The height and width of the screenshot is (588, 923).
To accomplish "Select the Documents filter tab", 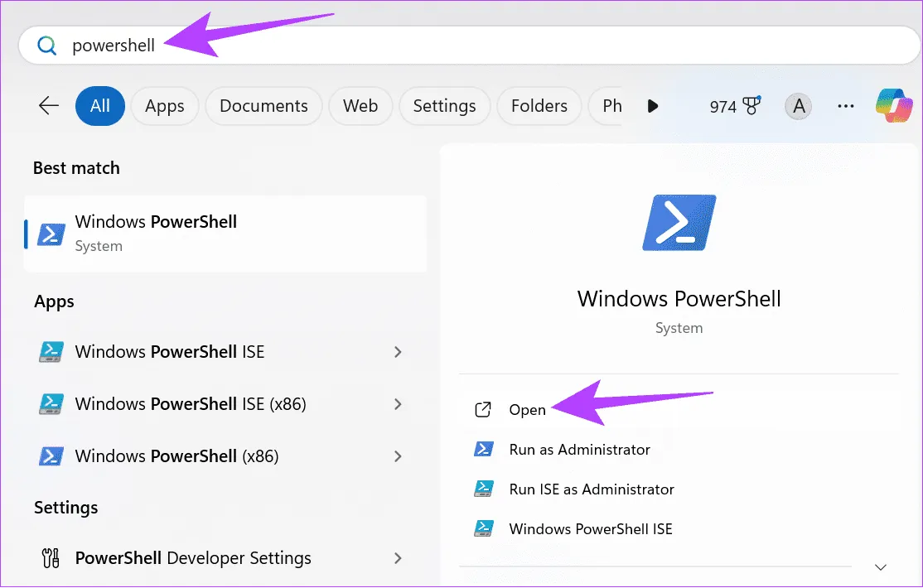I will 263,106.
